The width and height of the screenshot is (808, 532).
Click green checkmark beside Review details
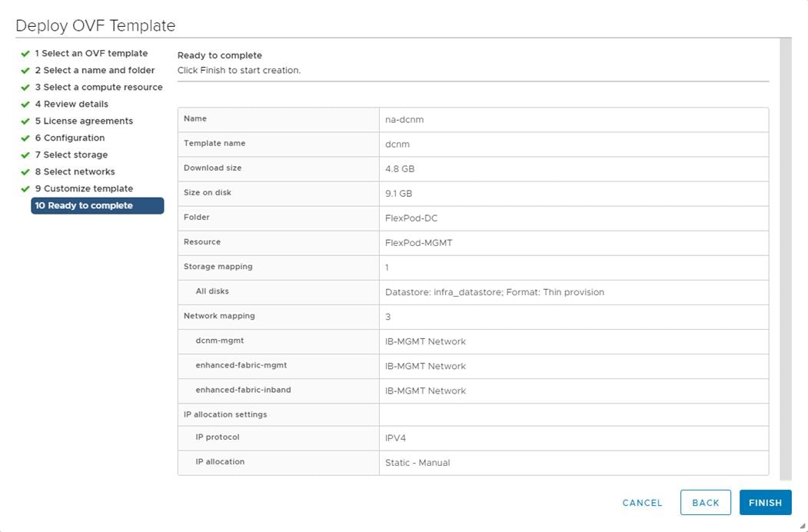(25, 105)
